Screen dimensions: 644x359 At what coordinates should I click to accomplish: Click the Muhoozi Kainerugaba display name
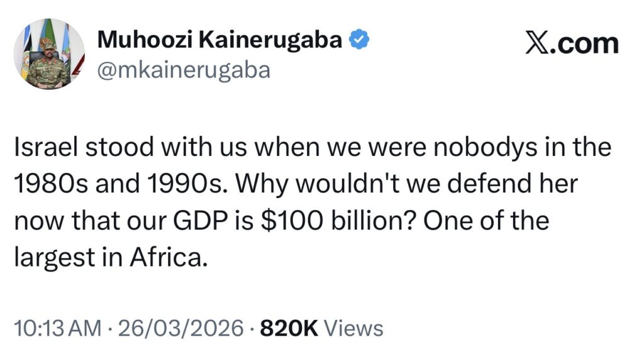(220, 41)
